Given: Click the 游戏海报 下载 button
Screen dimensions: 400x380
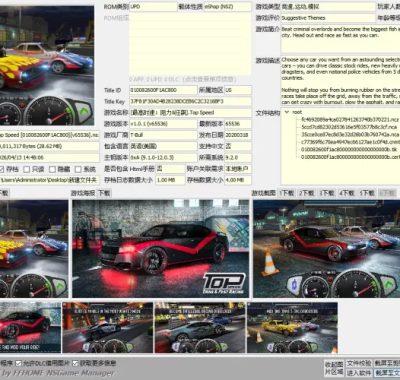Looking at the screenshot, I should pyautogui.click(x=104, y=193).
